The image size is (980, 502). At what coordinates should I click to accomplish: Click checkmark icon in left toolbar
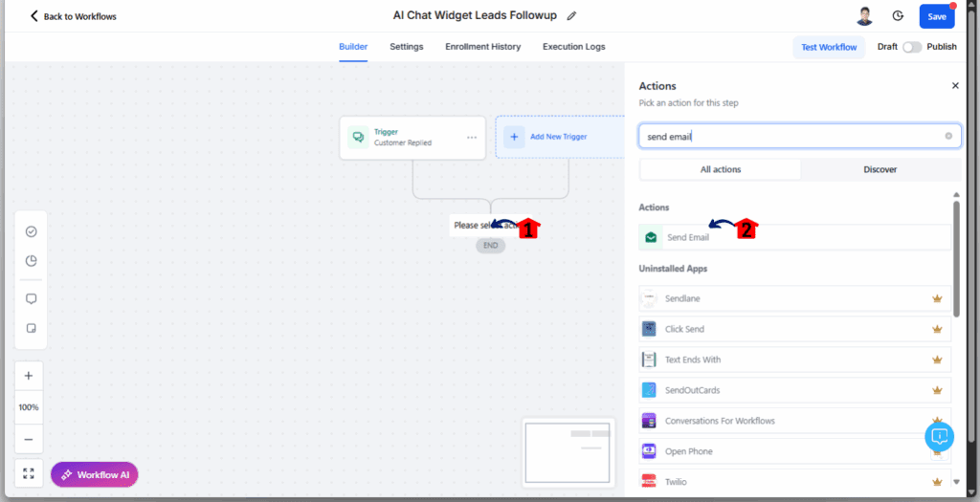point(31,231)
